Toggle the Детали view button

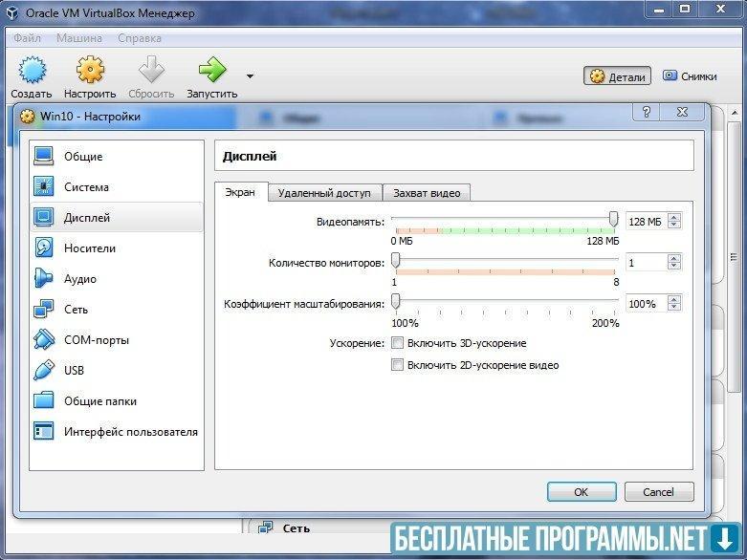click(x=618, y=76)
